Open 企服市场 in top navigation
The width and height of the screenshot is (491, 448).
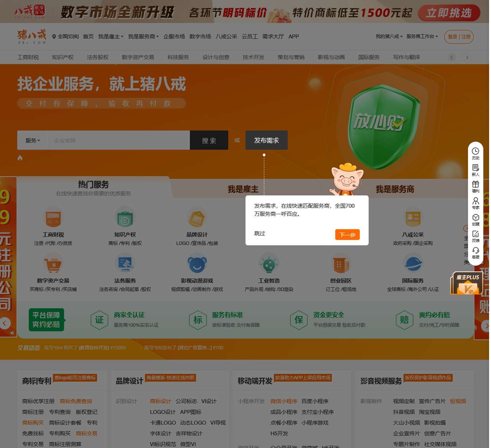[x=174, y=36]
